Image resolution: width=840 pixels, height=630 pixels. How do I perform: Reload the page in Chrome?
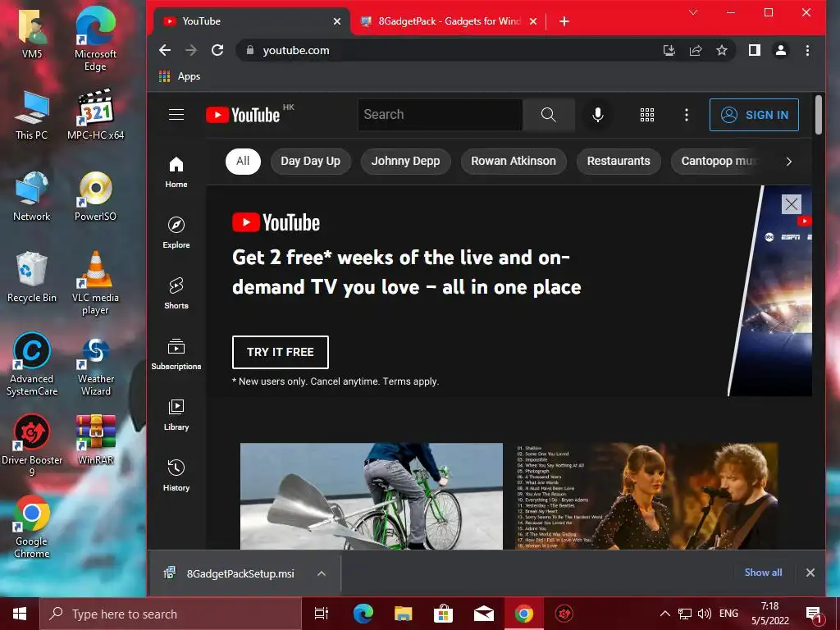click(217, 50)
